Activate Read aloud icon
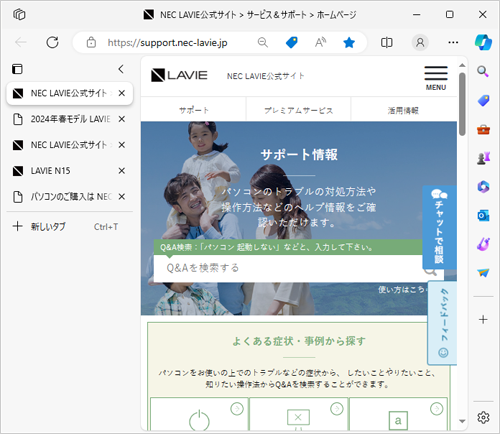This screenshot has height=434, width=500. (320, 42)
